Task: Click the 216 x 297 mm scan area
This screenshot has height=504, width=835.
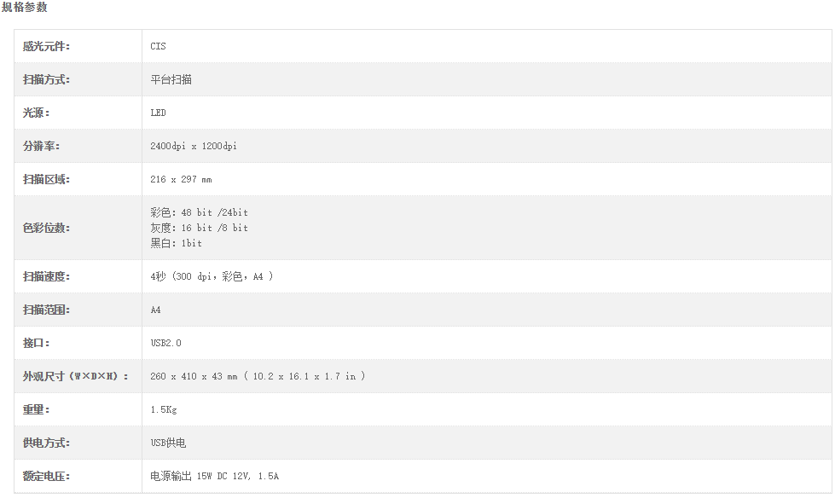Action: tap(181, 179)
